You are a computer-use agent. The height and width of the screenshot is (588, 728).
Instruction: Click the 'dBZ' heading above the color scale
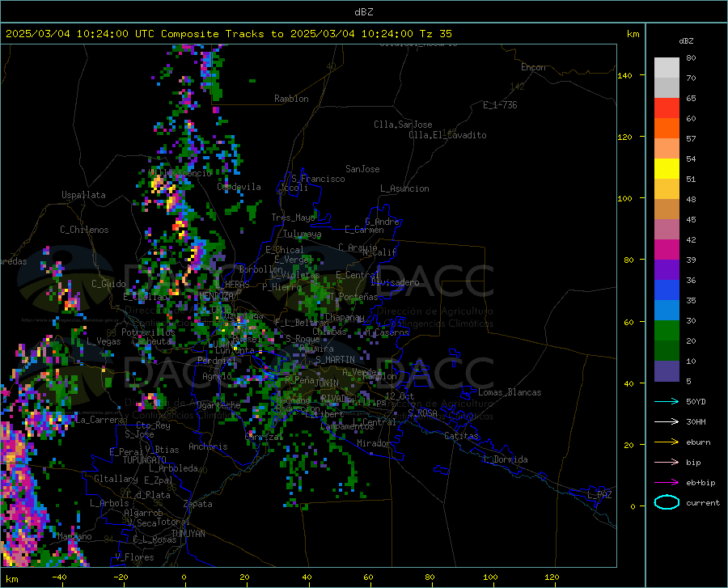pos(686,40)
